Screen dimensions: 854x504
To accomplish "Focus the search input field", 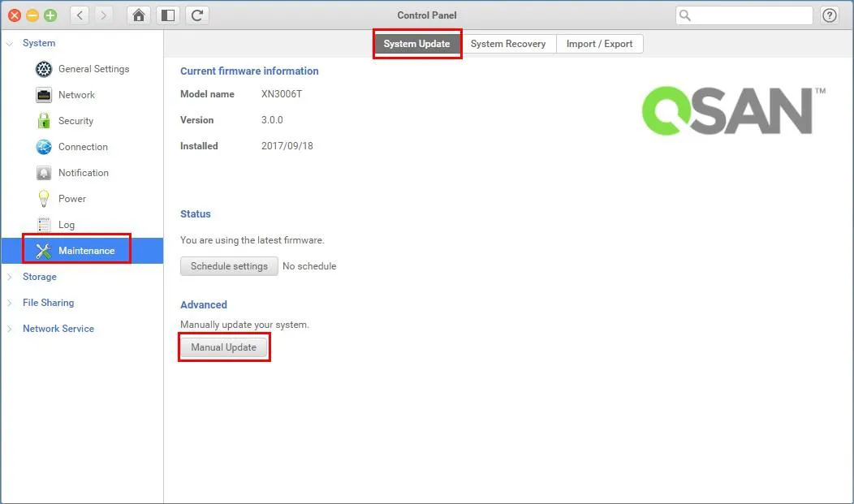I will (744, 15).
